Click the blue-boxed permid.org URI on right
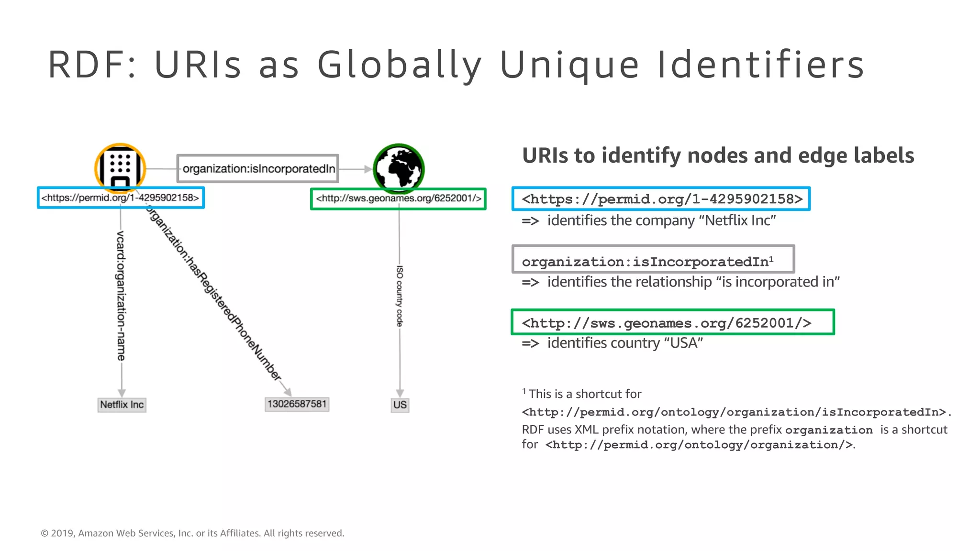 click(661, 198)
